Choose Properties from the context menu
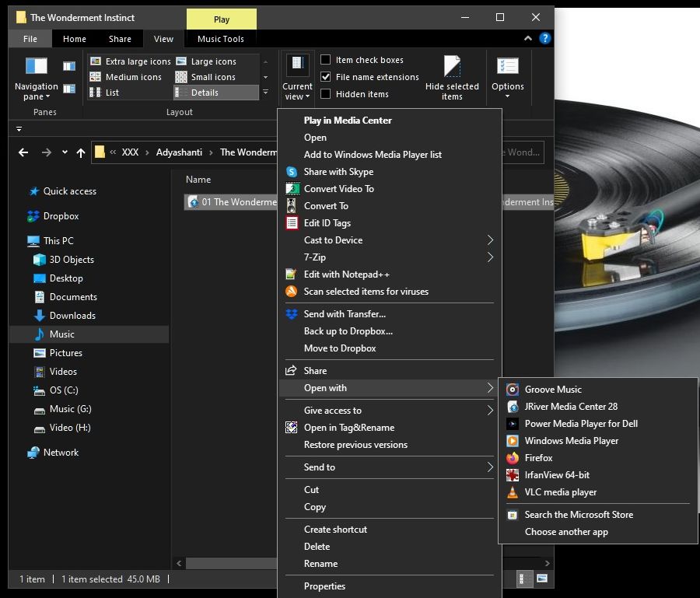This screenshot has width=700, height=598. pos(324,586)
